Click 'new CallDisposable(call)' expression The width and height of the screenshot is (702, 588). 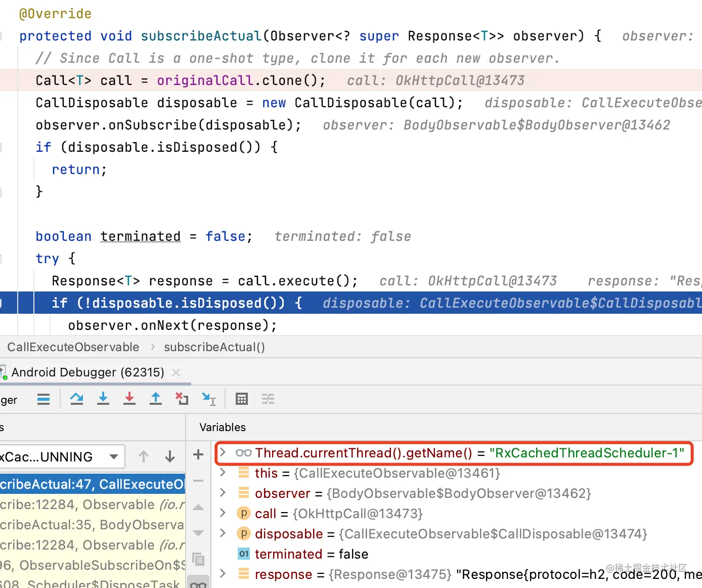(359, 103)
